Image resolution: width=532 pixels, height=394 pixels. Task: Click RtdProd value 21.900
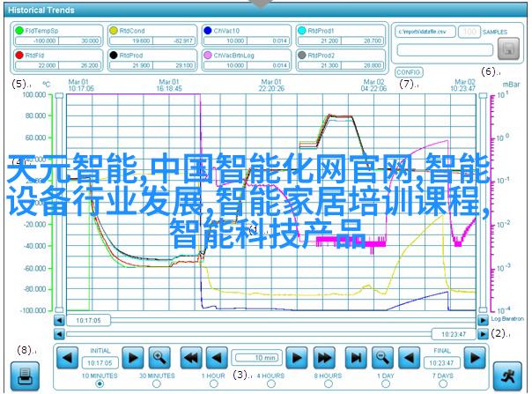[x=131, y=65]
